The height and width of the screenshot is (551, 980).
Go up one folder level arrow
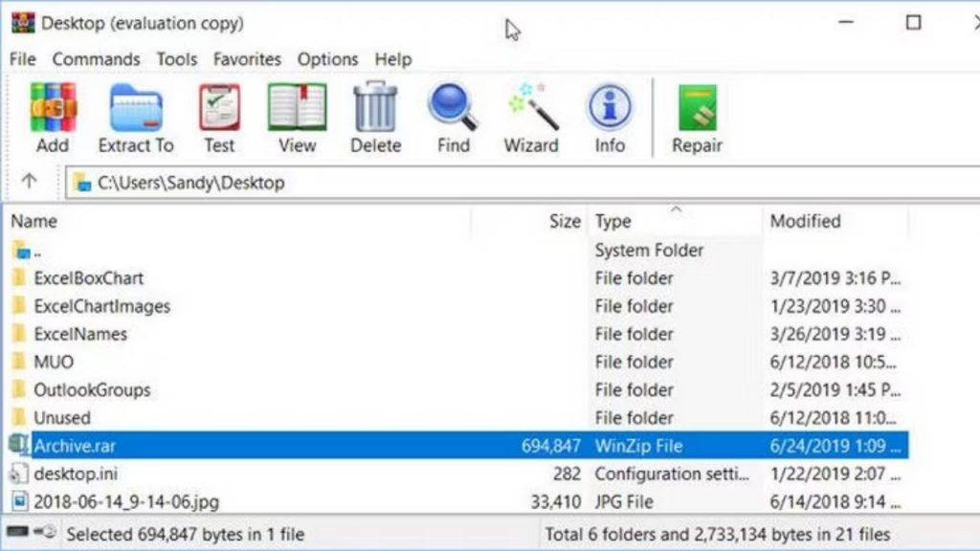pos(29,182)
